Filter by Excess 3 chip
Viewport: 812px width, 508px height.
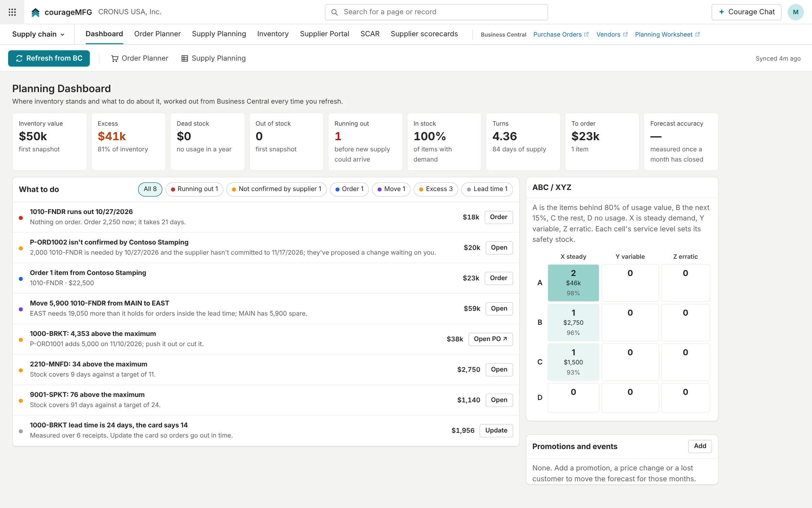(x=436, y=189)
